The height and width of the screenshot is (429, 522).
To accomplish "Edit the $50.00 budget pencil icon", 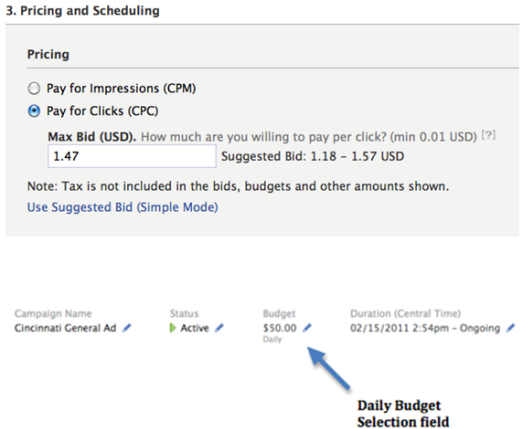I will pos(307,328).
